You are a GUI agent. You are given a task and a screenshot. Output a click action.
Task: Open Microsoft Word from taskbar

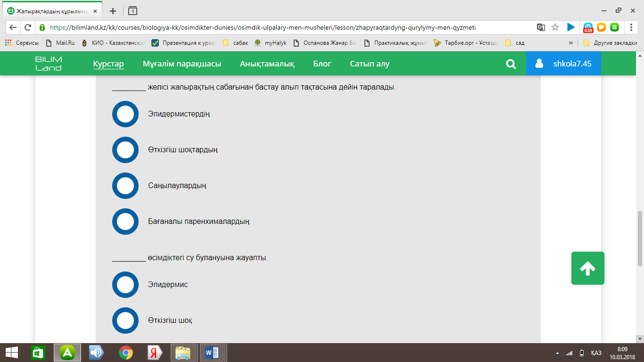[x=212, y=353]
